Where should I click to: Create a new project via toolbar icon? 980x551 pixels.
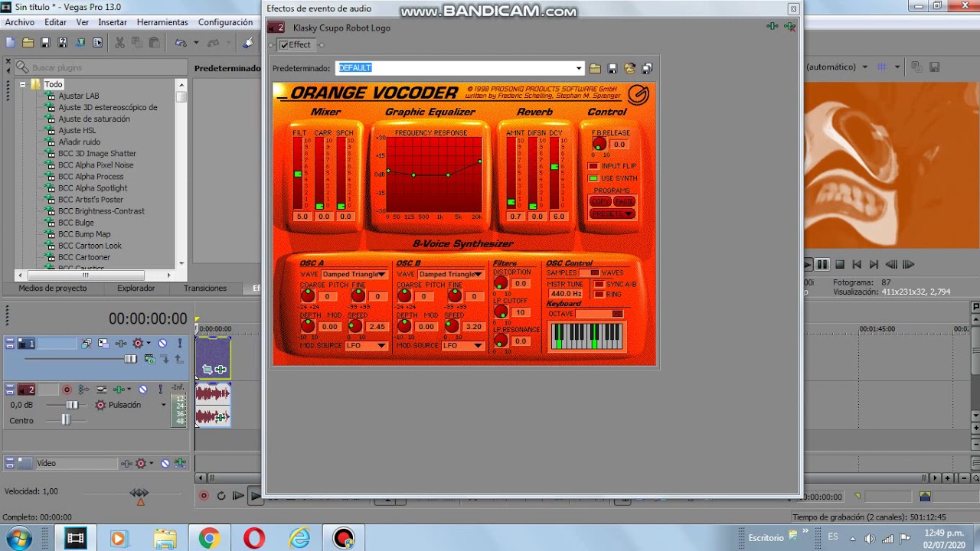click(11, 43)
